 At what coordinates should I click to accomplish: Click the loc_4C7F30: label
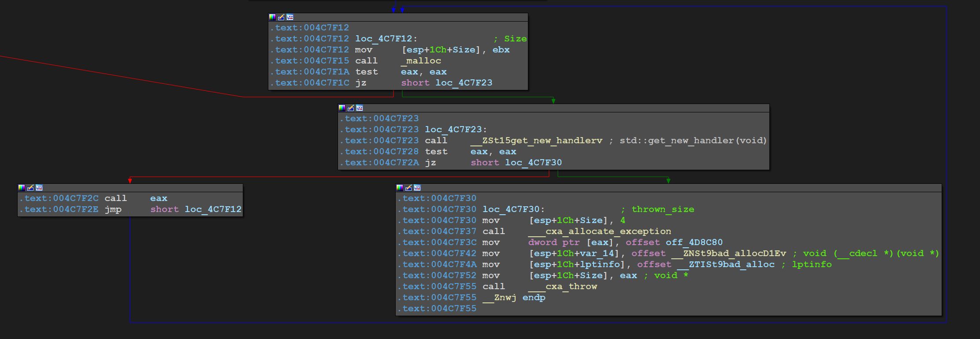coord(513,209)
